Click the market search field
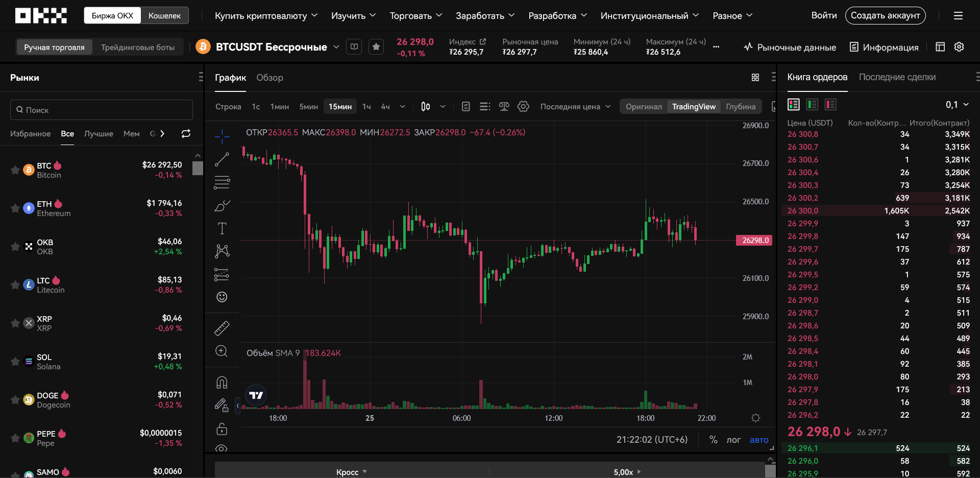This screenshot has width=980, height=478. 102,110
